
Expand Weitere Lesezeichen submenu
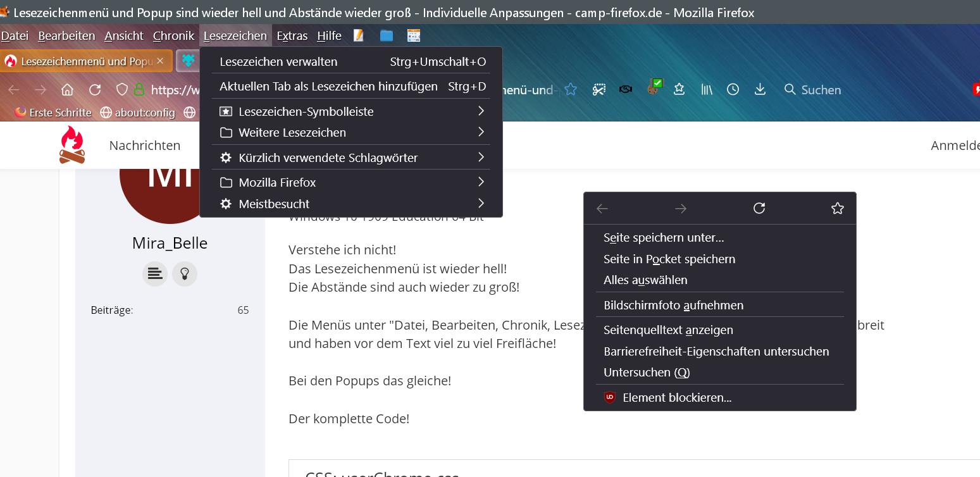(x=351, y=132)
